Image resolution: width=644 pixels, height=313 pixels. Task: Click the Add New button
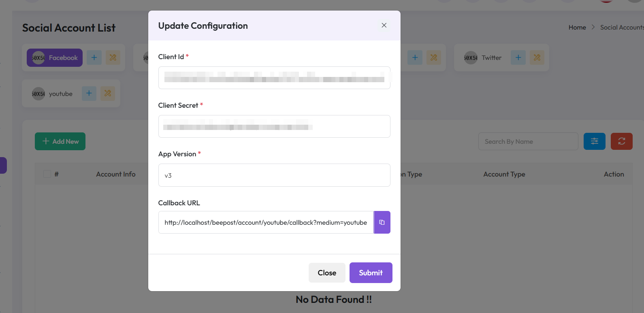(60, 141)
